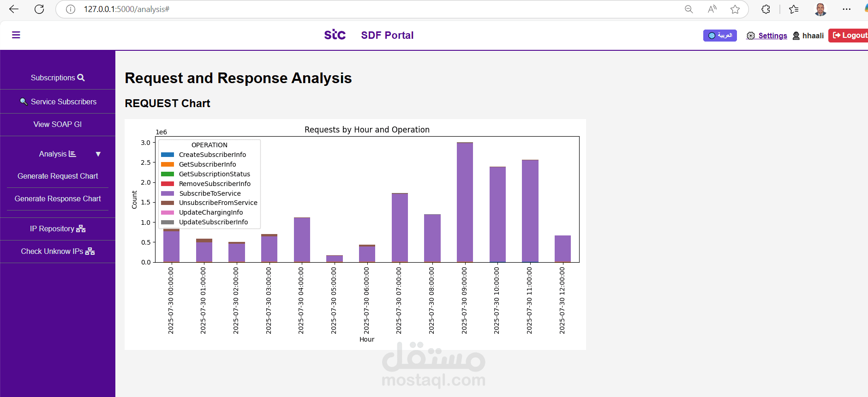Open browser extensions puzzle icon
The height and width of the screenshot is (397, 868).
point(766,9)
